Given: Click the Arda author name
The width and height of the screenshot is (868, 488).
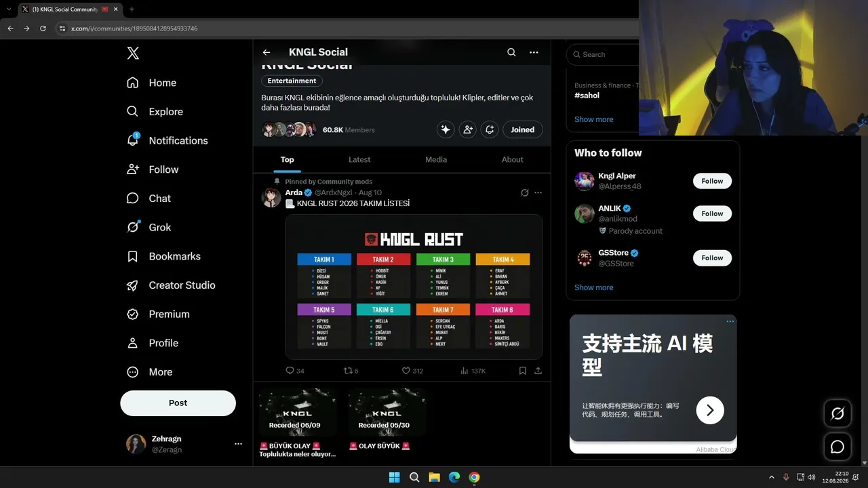Looking at the screenshot, I should [x=294, y=192].
